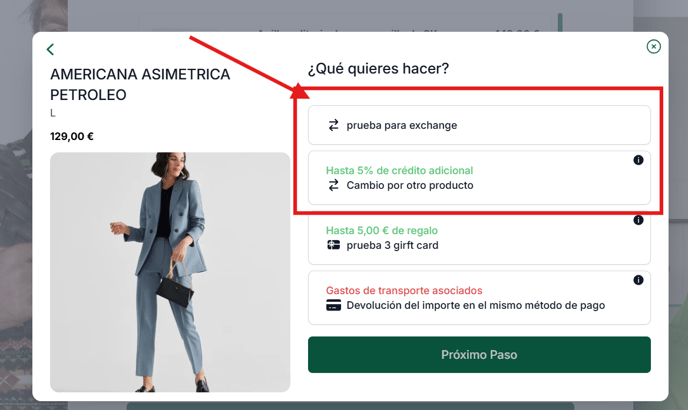Open info tooltip for Cambio por otro producto
The height and width of the screenshot is (410, 688).
pos(638,160)
